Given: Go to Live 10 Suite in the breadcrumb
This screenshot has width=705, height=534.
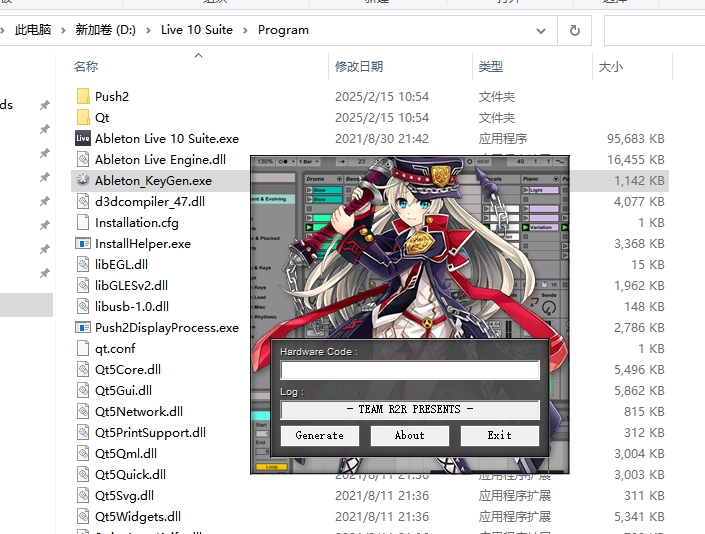Looking at the screenshot, I should (x=197, y=30).
